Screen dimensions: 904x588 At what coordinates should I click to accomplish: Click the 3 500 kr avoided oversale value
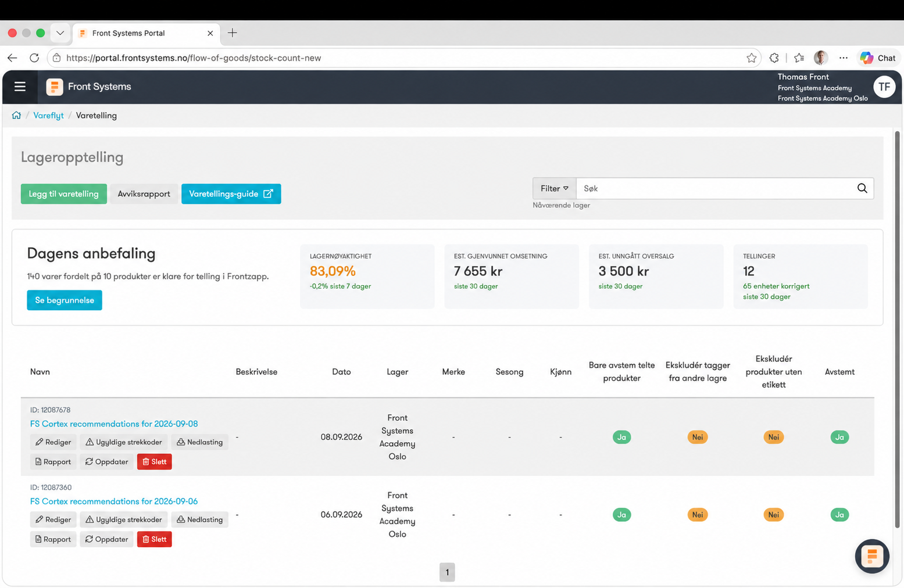(624, 271)
